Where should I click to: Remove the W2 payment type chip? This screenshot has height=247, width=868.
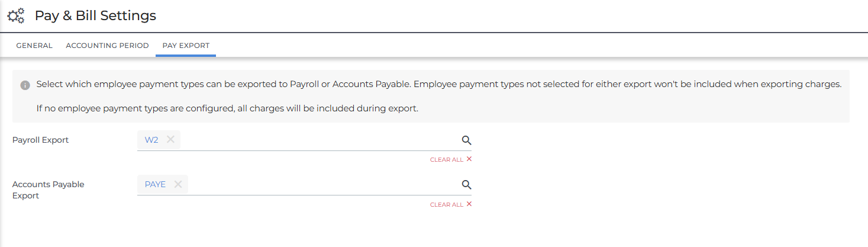(170, 140)
